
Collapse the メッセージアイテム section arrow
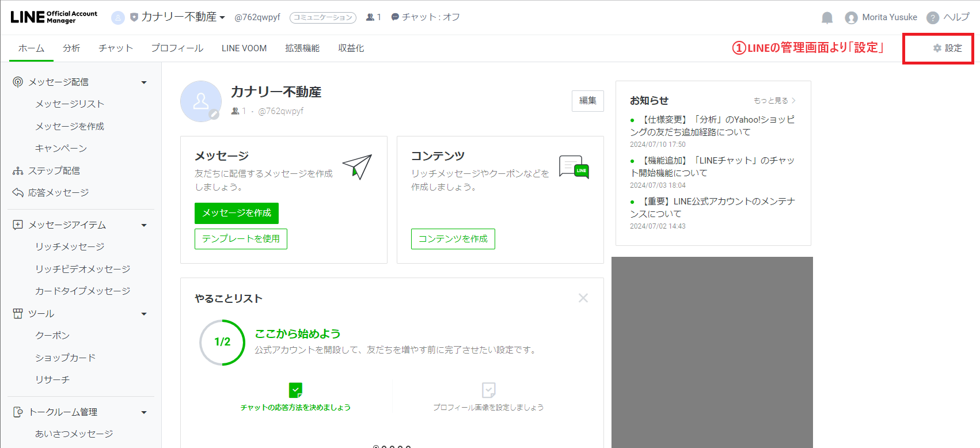coord(144,225)
